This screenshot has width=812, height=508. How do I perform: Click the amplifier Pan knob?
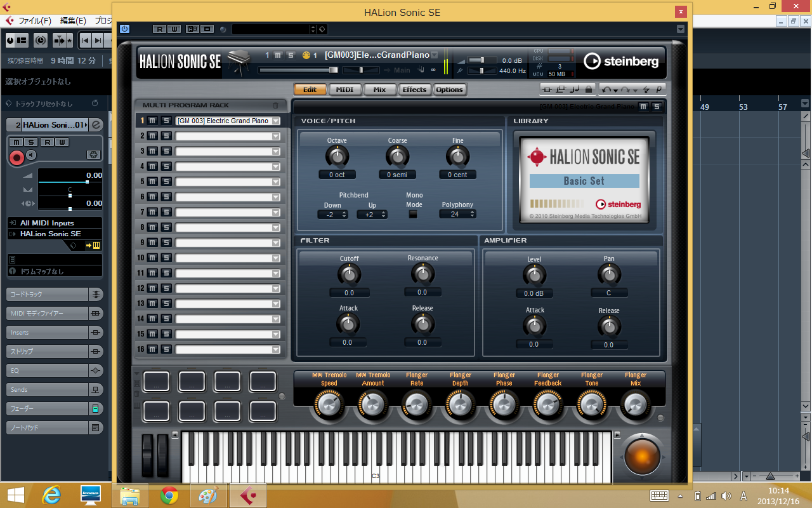click(x=609, y=275)
